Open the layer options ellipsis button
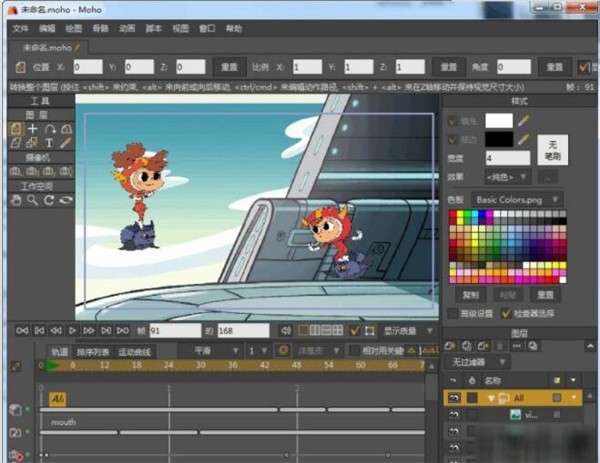This screenshot has width=600, height=463. pyautogui.click(x=517, y=346)
